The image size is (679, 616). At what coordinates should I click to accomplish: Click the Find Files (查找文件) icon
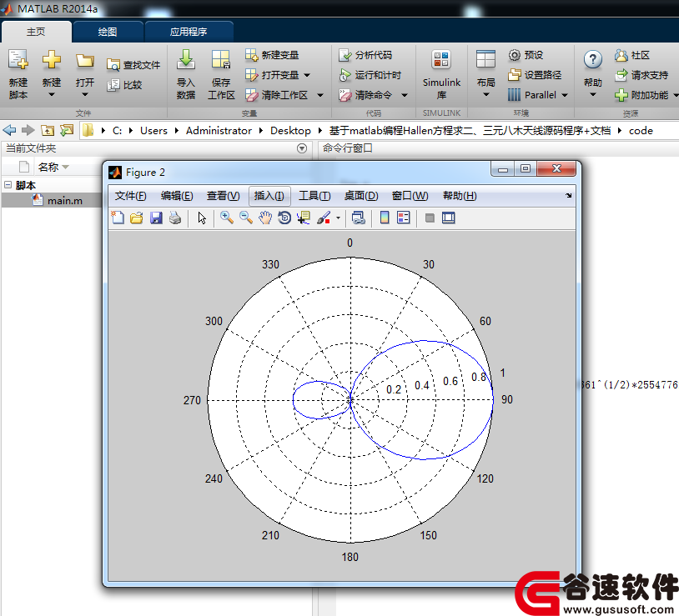(113, 65)
